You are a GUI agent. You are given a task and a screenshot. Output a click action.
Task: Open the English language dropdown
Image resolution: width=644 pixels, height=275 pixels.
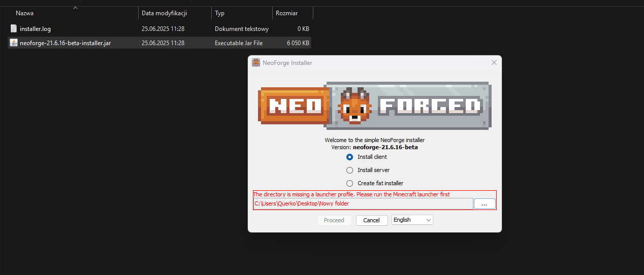[412, 220]
